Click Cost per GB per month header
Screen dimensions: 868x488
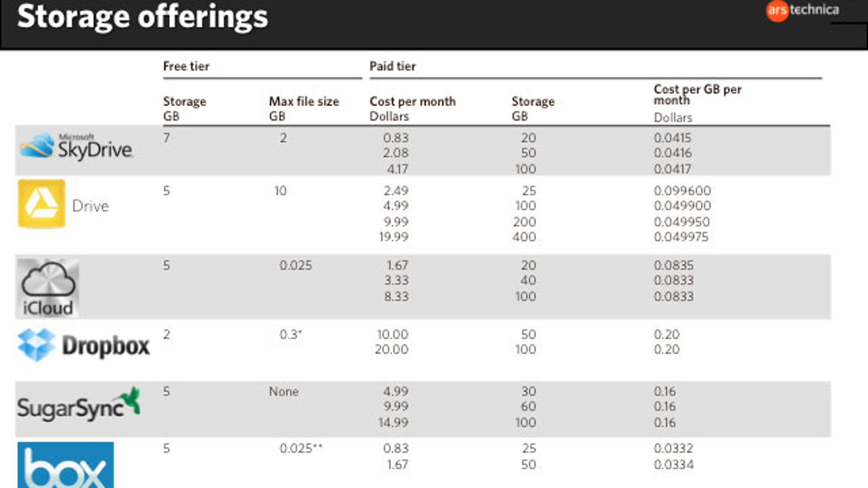tap(698, 94)
